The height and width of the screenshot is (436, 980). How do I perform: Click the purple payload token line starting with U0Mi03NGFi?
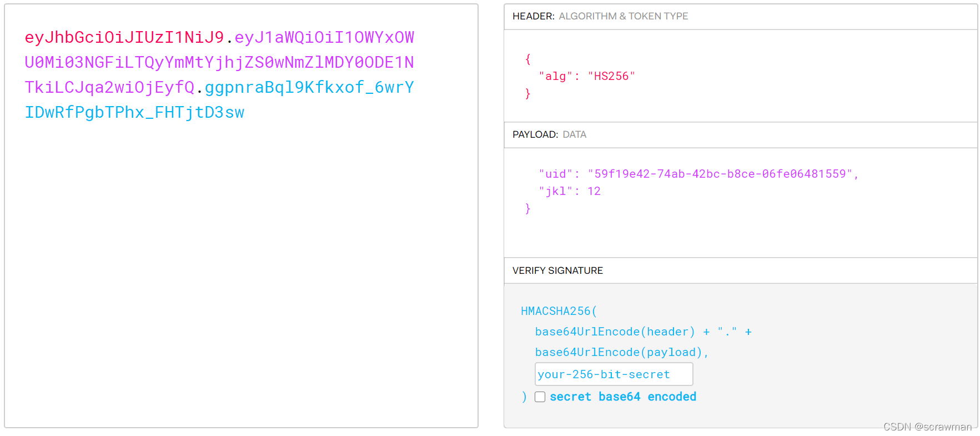tap(219, 62)
